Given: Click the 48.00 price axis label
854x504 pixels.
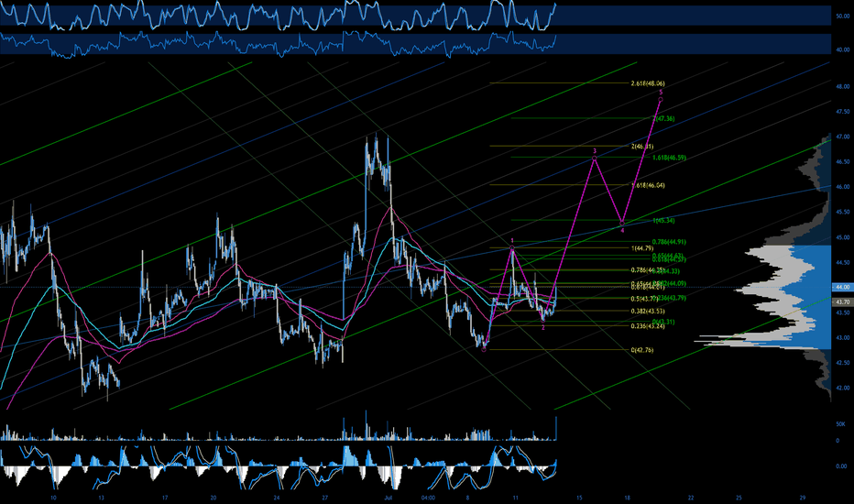Looking at the screenshot, I should (843, 87).
